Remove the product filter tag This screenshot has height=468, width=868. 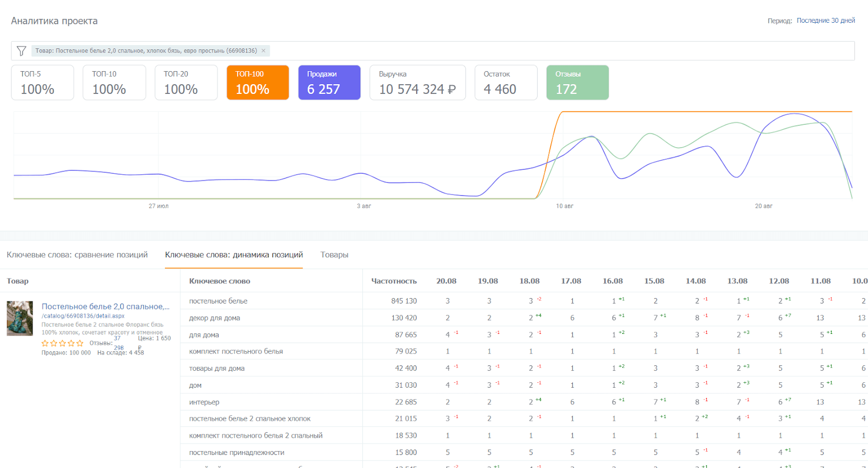[264, 51]
